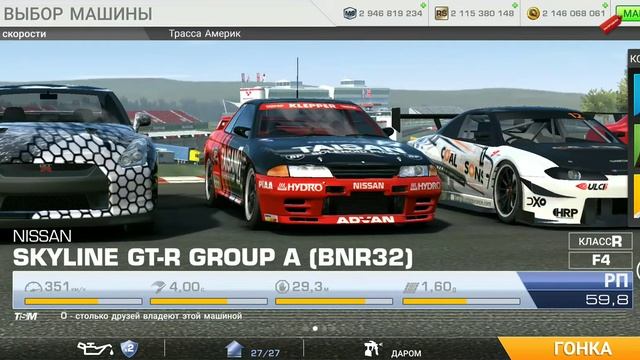
Task: Click the TSM friends icon
Action: click(26, 316)
